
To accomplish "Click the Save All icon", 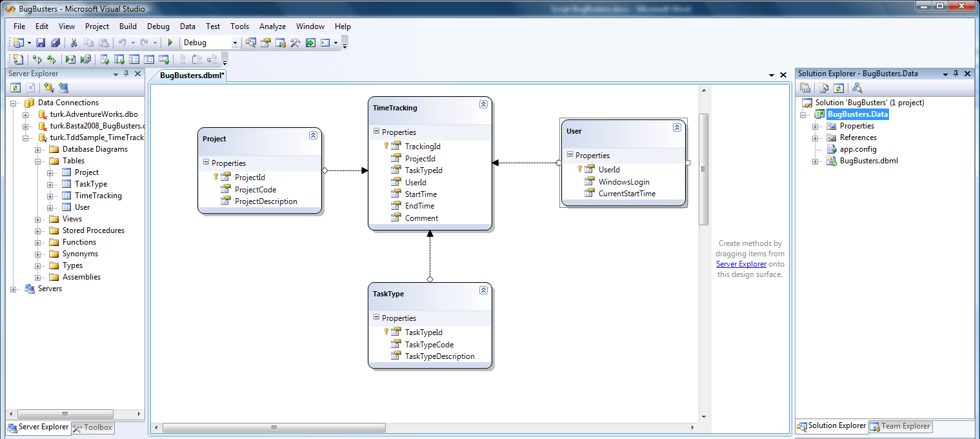I will click(x=55, y=43).
